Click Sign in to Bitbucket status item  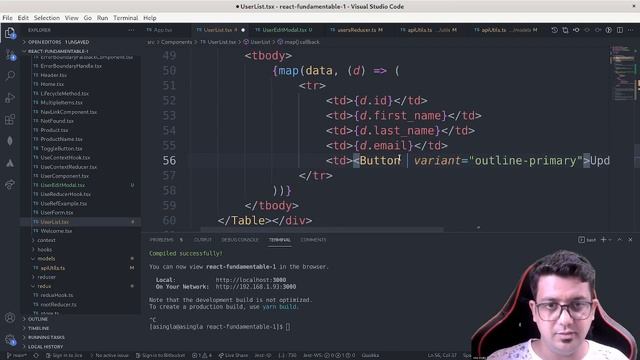(160, 356)
